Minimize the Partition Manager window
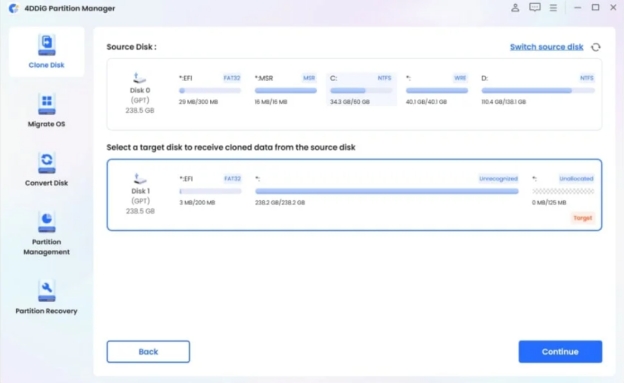624x383 pixels. [x=577, y=8]
